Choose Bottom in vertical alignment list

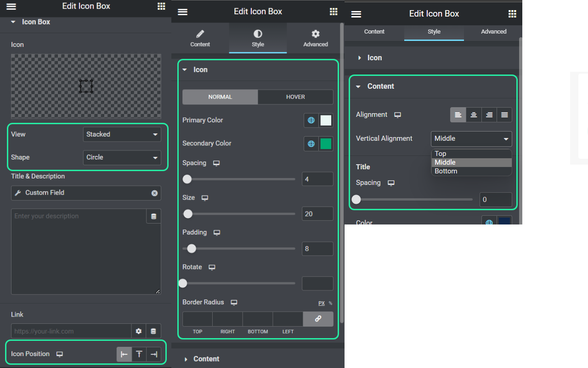click(x=471, y=171)
